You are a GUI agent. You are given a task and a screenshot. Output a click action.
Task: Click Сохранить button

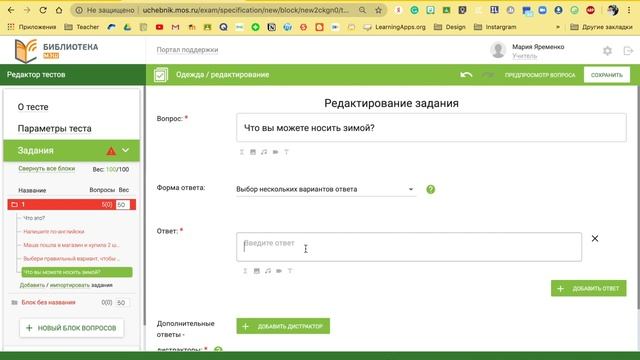[x=607, y=75]
